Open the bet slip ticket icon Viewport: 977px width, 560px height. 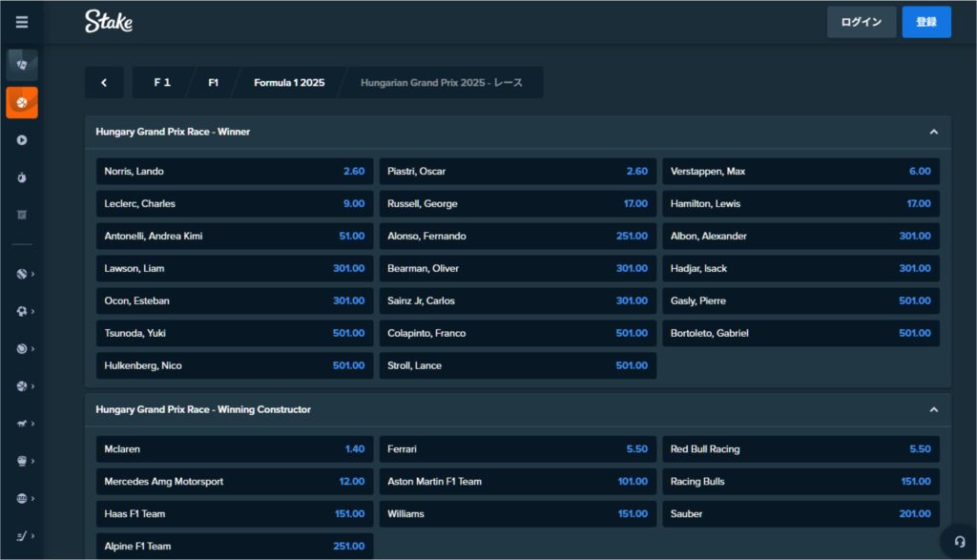(x=22, y=215)
